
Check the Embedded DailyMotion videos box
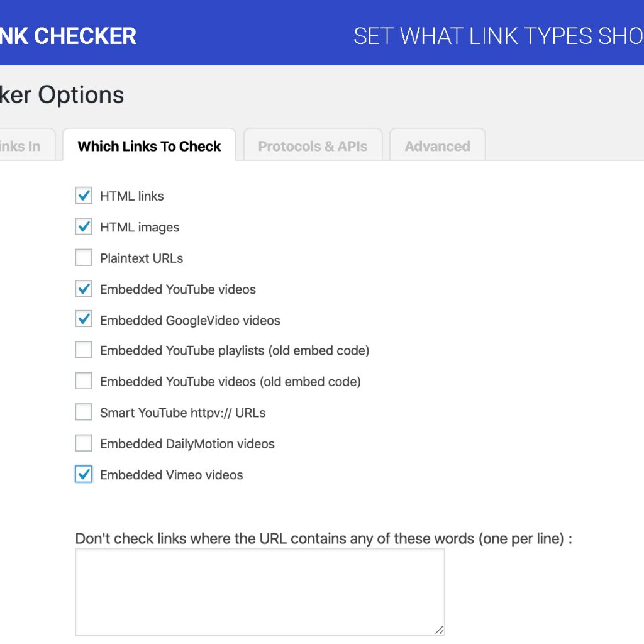click(x=84, y=443)
